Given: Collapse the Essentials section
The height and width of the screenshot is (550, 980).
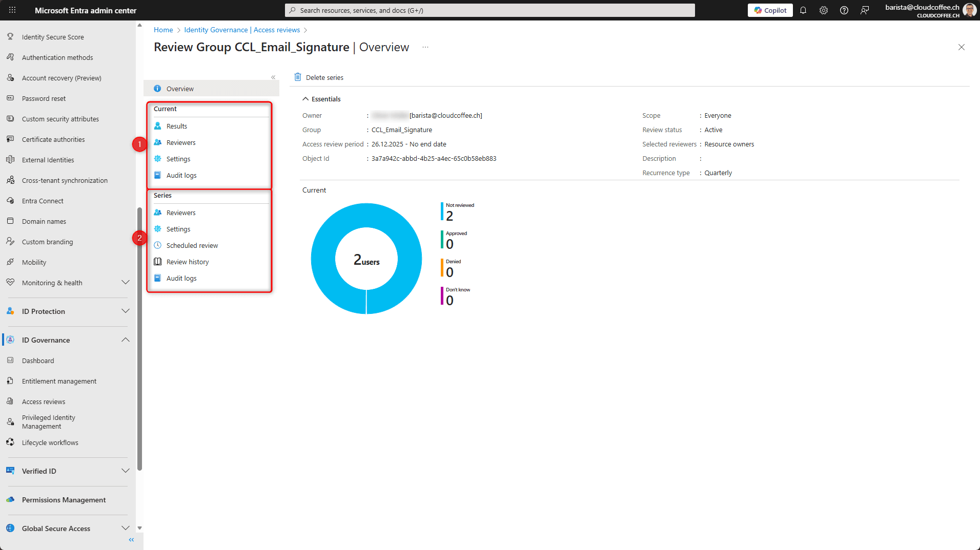Looking at the screenshot, I should click(x=305, y=99).
